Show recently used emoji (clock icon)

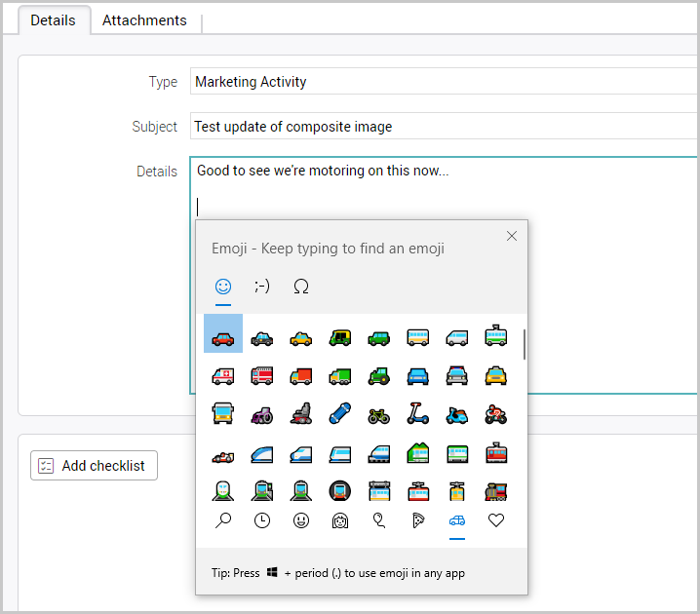point(262,520)
